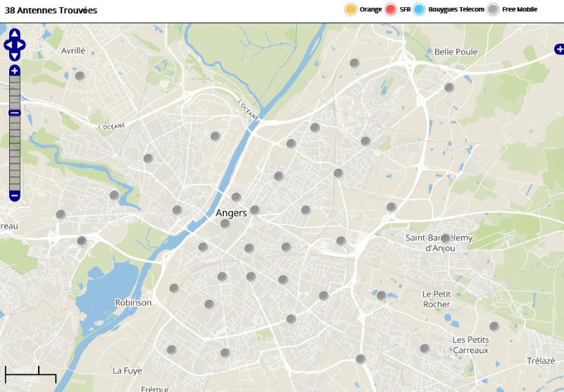564x392 pixels.
Task: Click the Angers city label
Action: 231,213
